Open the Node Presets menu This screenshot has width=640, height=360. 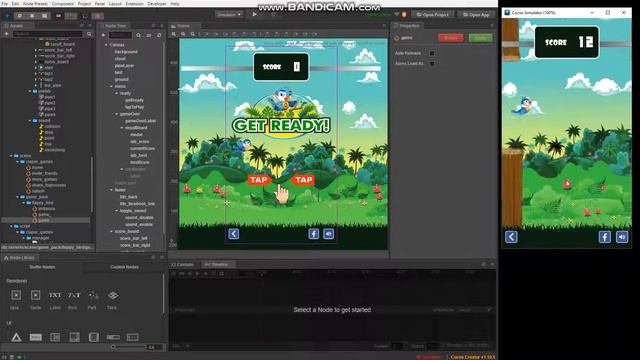35,4
